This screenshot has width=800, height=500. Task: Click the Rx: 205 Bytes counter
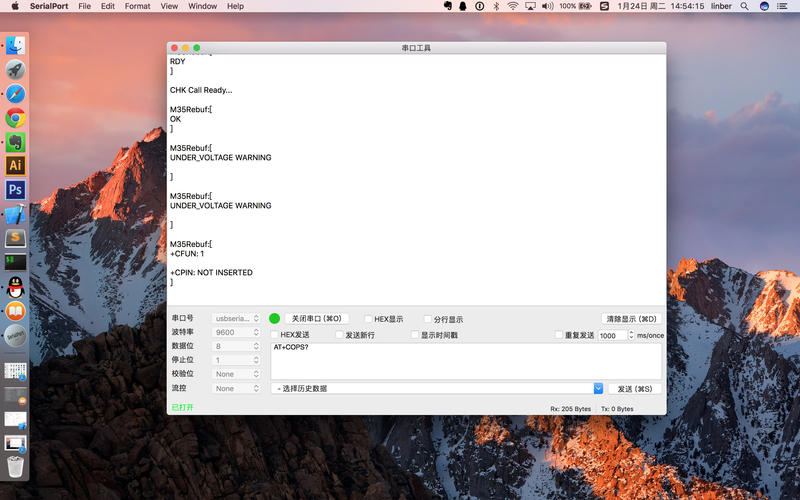point(570,409)
